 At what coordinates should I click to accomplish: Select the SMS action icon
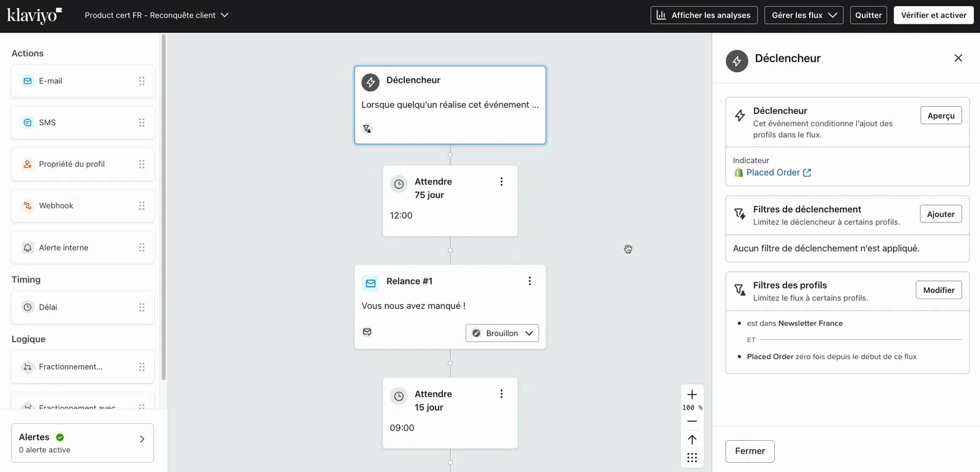click(28, 123)
